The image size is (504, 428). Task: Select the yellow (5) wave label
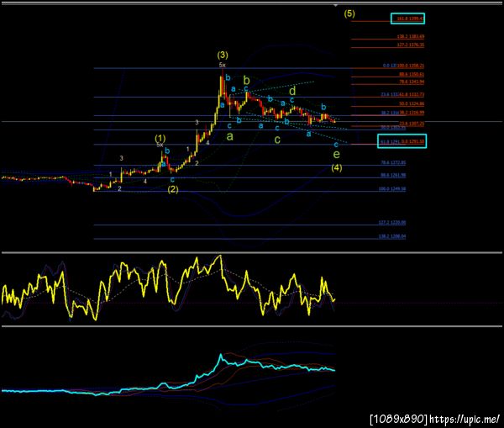click(349, 13)
